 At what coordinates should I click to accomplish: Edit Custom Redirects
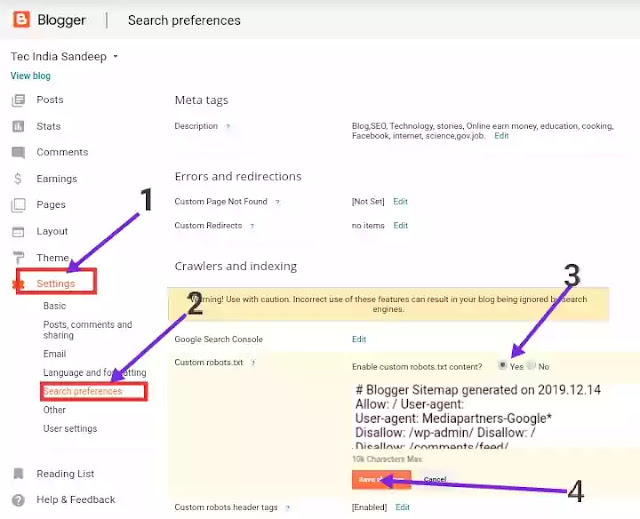(x=400, y=226)
